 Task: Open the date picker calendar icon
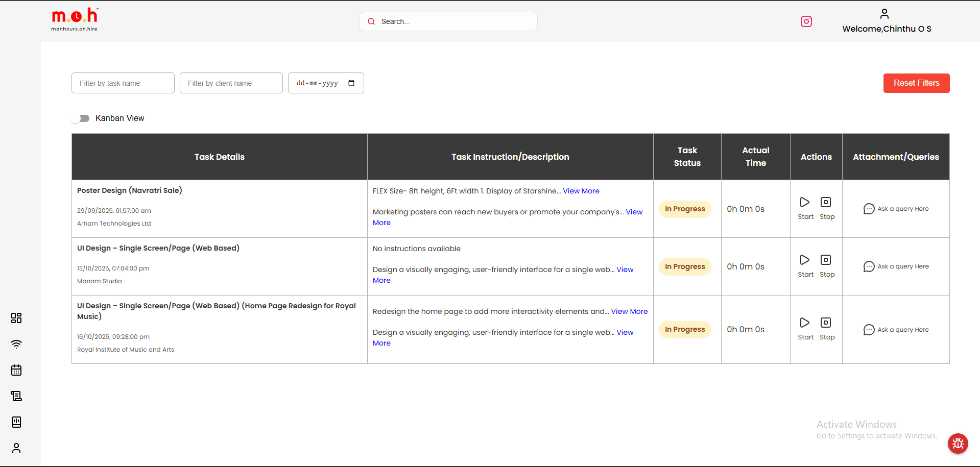[351, 83]
